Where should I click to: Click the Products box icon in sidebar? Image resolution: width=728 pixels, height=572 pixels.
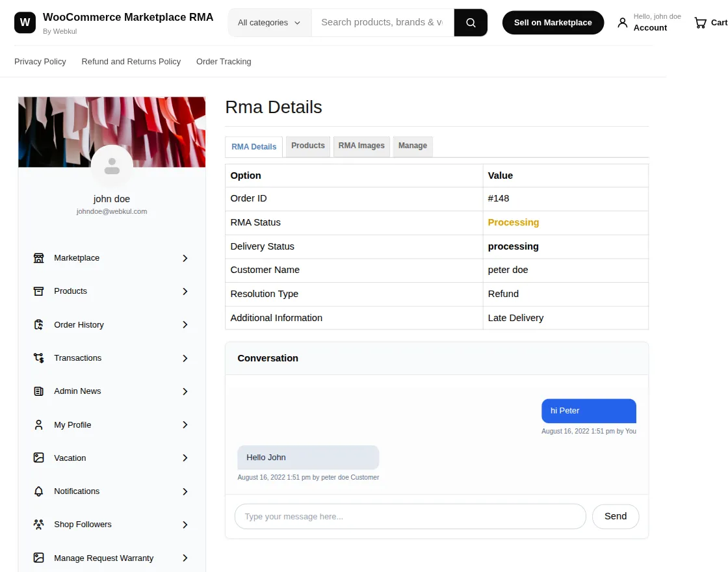point(38,291)
